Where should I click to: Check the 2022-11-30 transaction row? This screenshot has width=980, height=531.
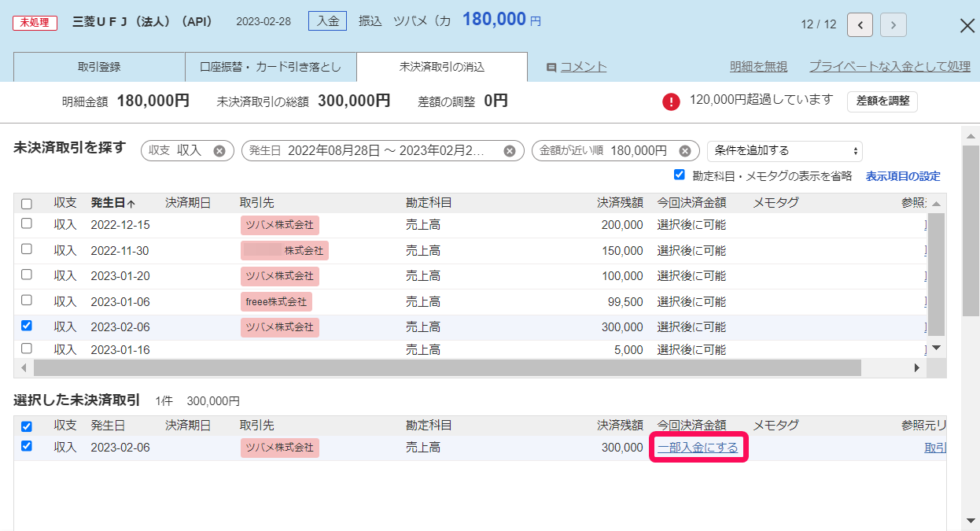pos(27,249)
